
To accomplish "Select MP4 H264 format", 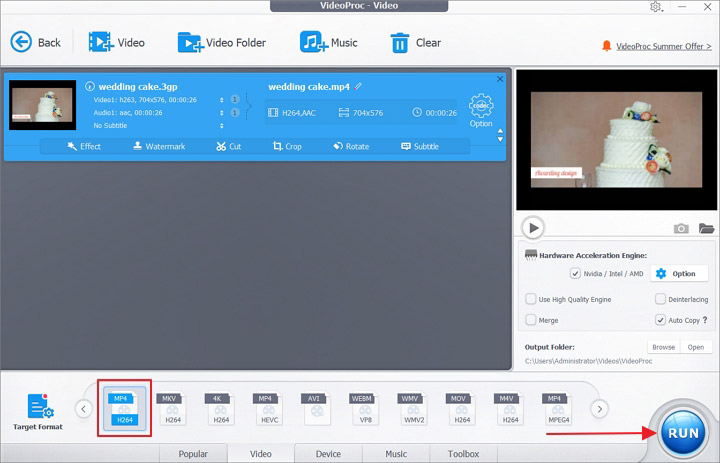I will click(x=124, y=408).
